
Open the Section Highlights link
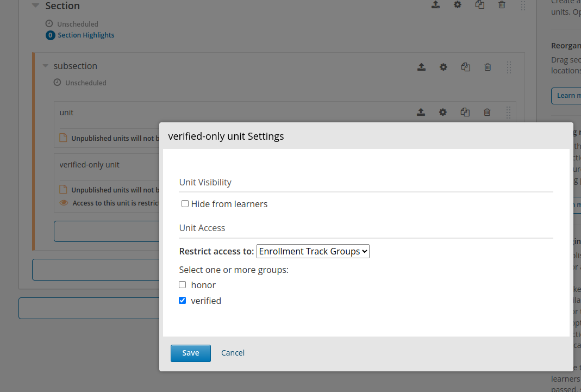tap(86, 35)
